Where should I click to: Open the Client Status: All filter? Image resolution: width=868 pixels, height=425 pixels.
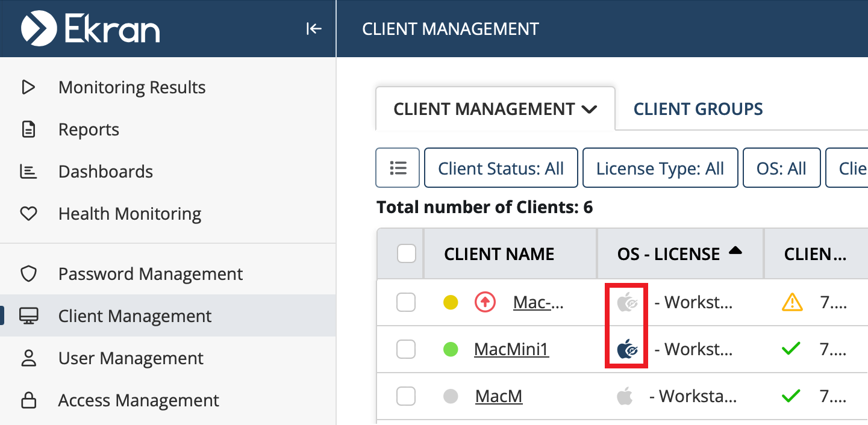point(501,168)
